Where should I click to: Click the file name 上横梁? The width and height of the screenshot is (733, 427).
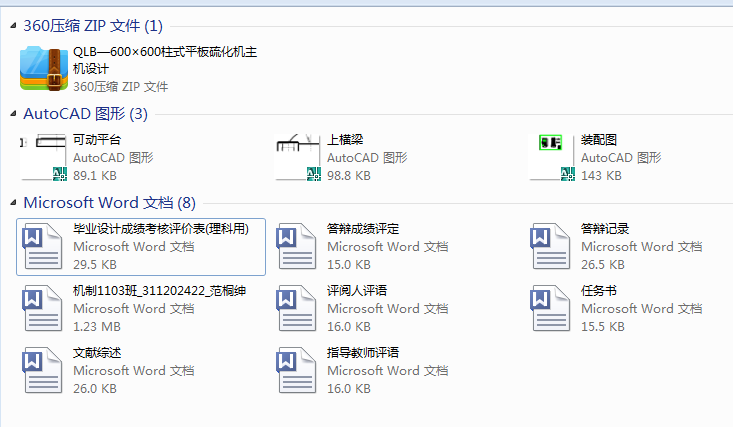tap(345, 139)
